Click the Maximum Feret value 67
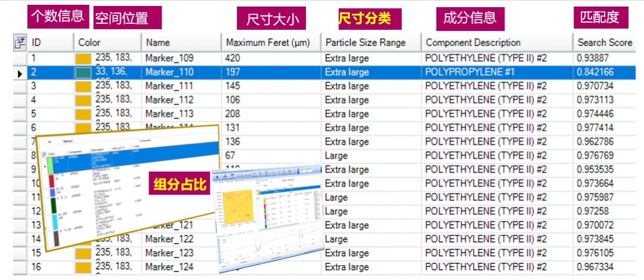 point(230,156)
